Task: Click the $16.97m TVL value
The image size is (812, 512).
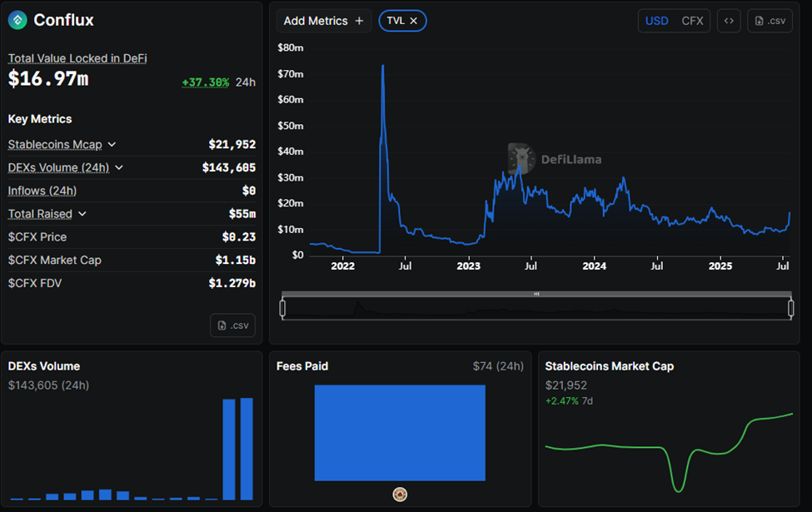Action: 48,79
